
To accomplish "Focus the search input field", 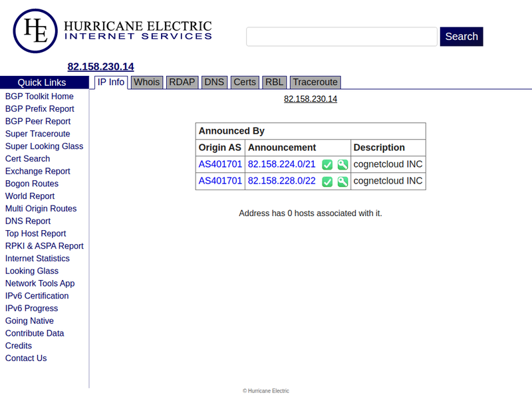I will tap(342, 37).
